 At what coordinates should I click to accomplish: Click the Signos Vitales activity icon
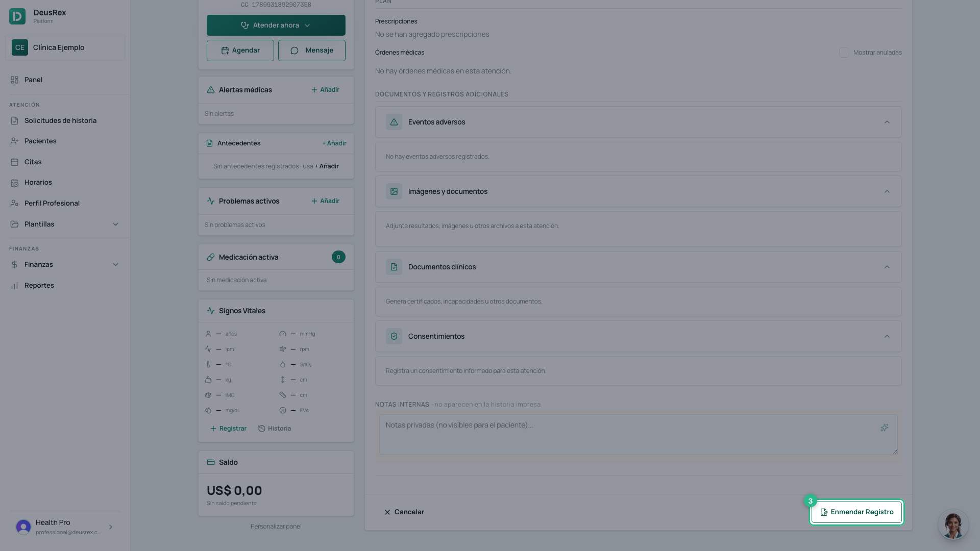tap(211, 311)
